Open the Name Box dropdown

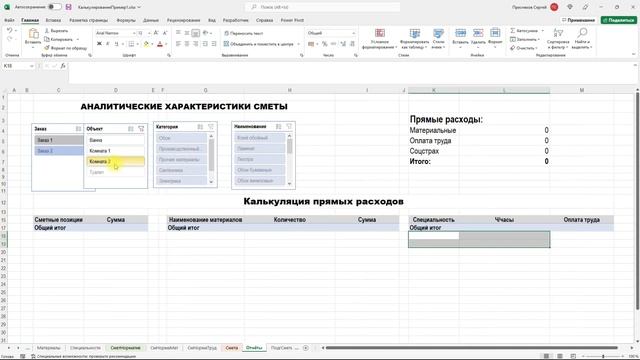click(x=31, y=66)
